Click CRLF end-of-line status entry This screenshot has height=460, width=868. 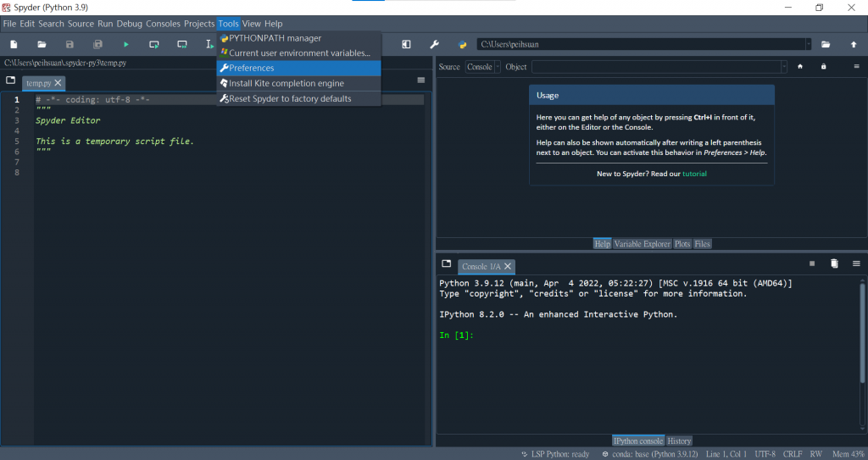(x=793, y=454)
